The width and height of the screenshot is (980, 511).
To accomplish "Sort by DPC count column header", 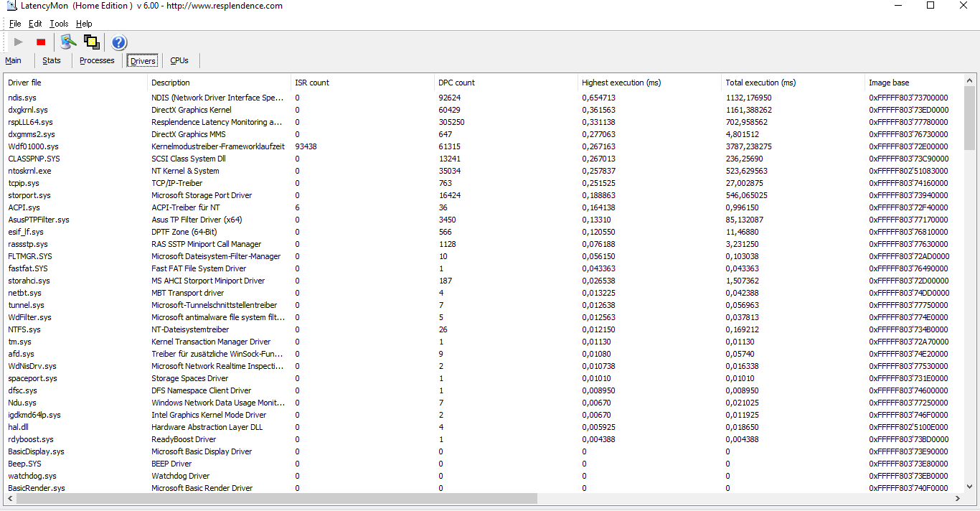I will pos(506,83).
